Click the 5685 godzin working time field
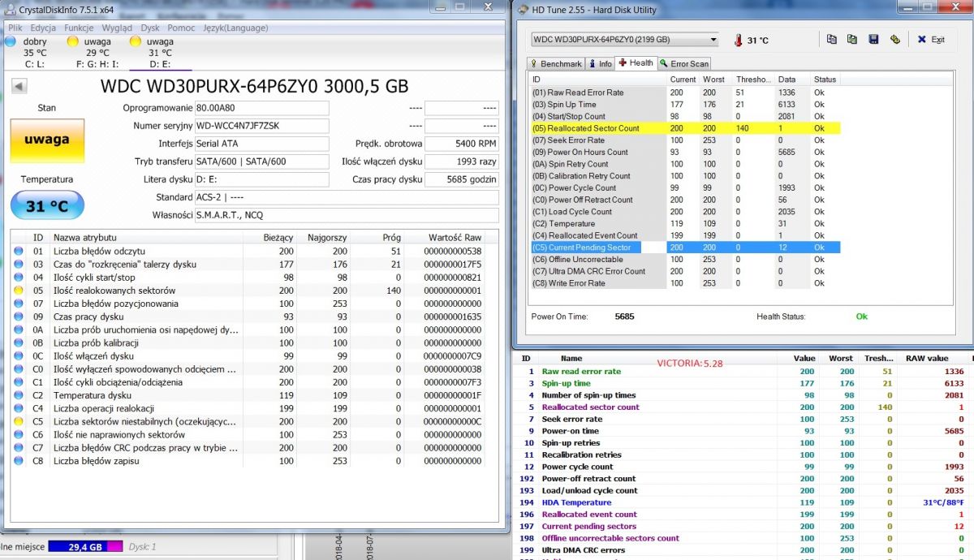 (x=461, y=179)
